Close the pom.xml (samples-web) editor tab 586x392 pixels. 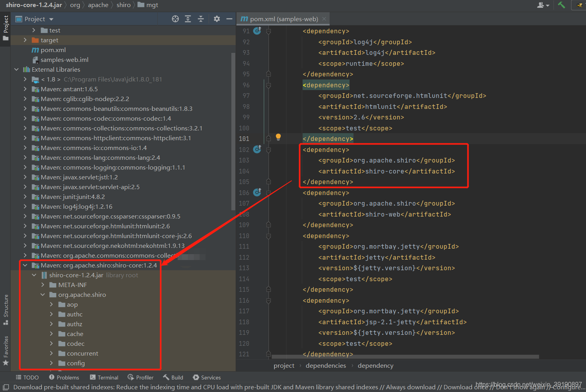324,19
